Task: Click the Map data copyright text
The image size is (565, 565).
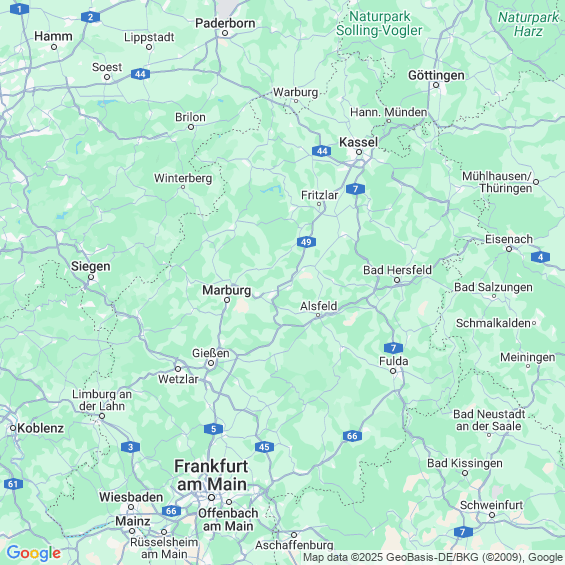Action: coord(433,557)
